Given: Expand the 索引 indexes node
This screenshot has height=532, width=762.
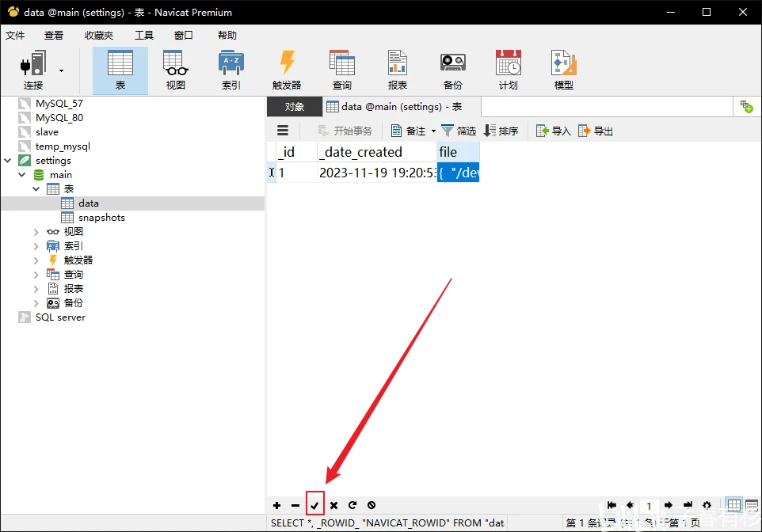Looking at the screenshot, I should pos(36,246).
